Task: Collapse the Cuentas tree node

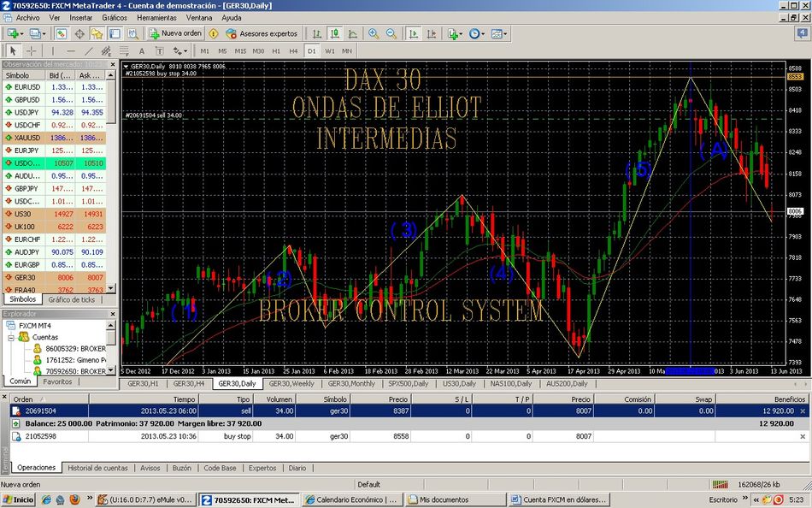Action: pyautogui.click(x=11, y=338)
